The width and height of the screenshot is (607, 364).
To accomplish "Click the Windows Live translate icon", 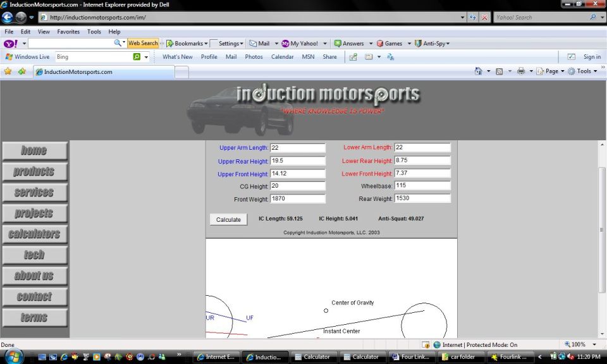I will (x=390, y=57).
